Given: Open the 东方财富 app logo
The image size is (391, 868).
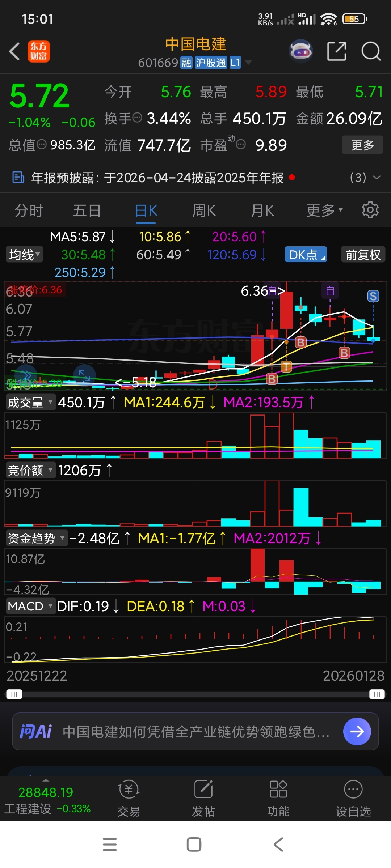Looking at the screenshot, I should [39, 51].
